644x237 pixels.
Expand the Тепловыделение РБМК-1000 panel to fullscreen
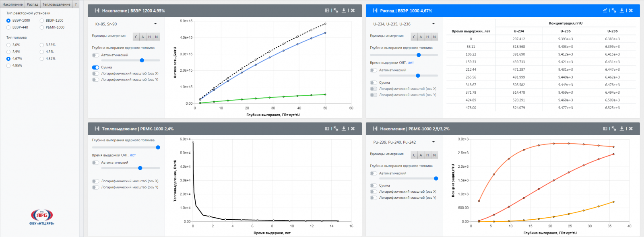point(336,129)
